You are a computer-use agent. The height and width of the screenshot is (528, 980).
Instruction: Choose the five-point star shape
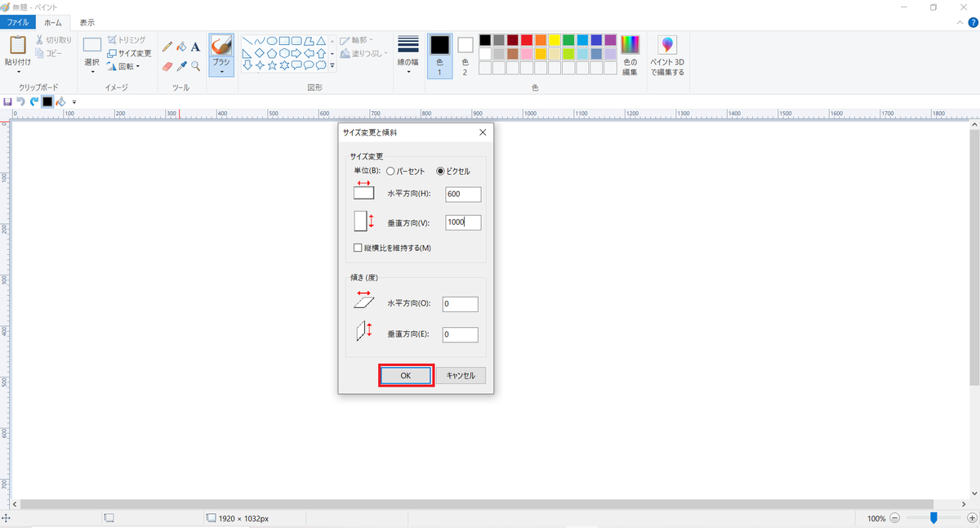[x=272, y=65]
